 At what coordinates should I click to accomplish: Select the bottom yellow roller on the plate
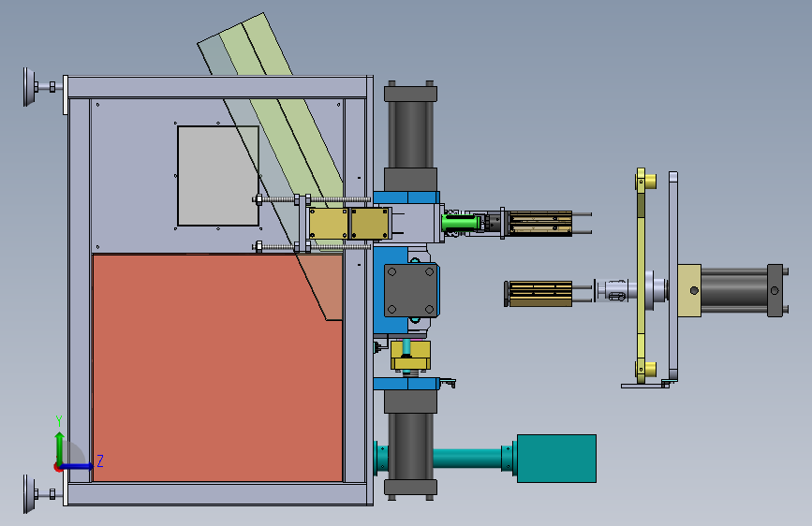649,369
